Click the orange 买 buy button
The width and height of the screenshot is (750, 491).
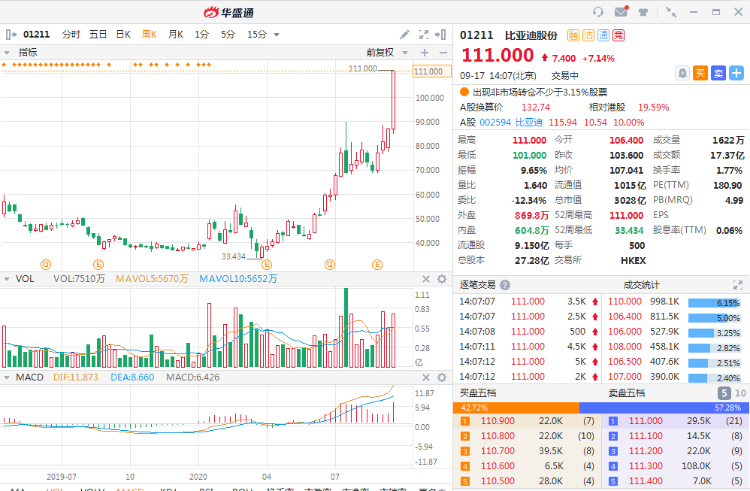click(700, 73)
